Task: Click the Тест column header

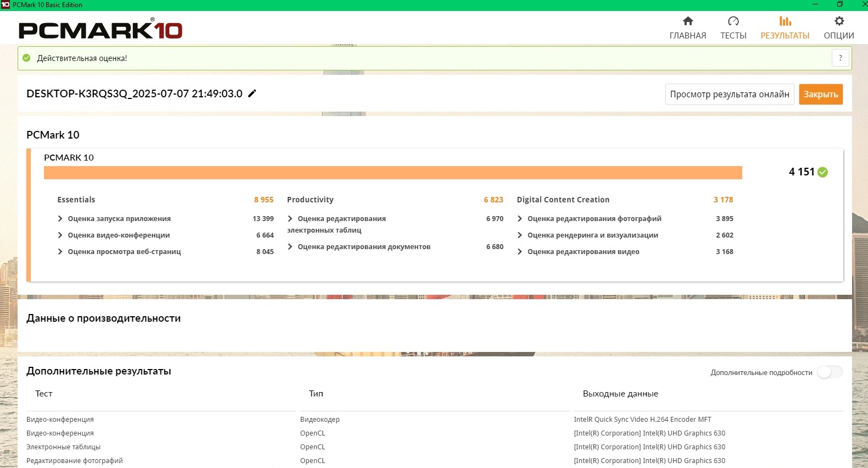Action: [x=44, y=394]
